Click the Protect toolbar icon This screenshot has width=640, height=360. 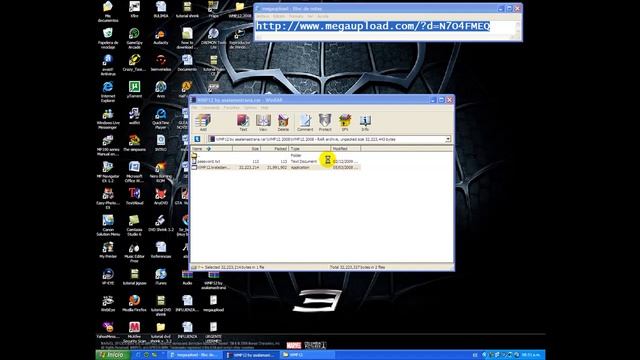click(x=325, y=122)
